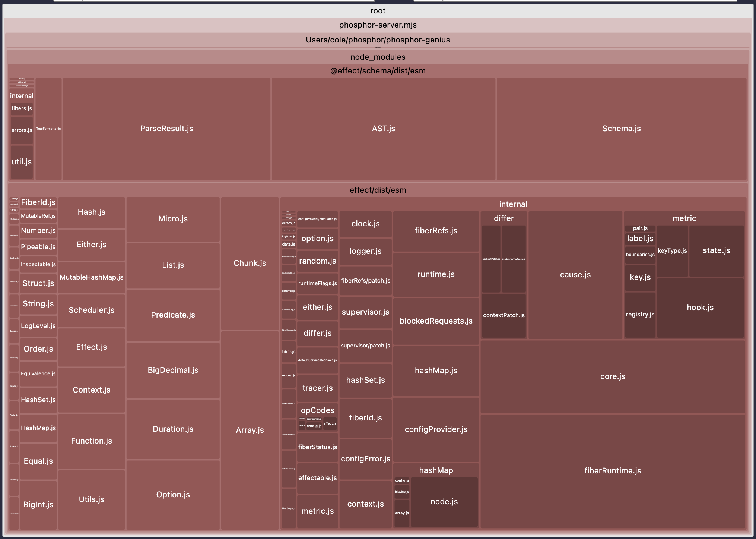Image resolution: width=756 pixels, height=539 pixels.
Task: Select the hook.js block
Action: (700, 308)
